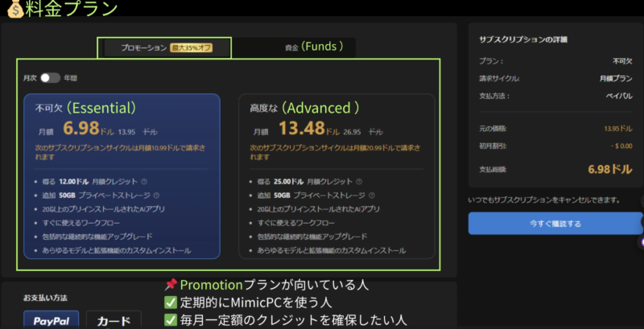Click the 月次 billing label
Screen dimensions: 644x329
click(x=30, y=78)
